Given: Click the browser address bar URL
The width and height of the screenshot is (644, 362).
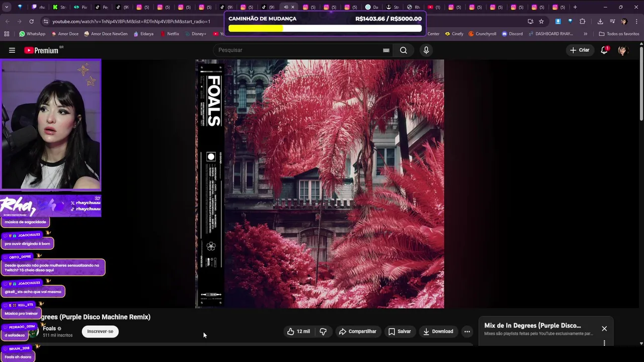Looking at the screenshot, I should point(131,22).
